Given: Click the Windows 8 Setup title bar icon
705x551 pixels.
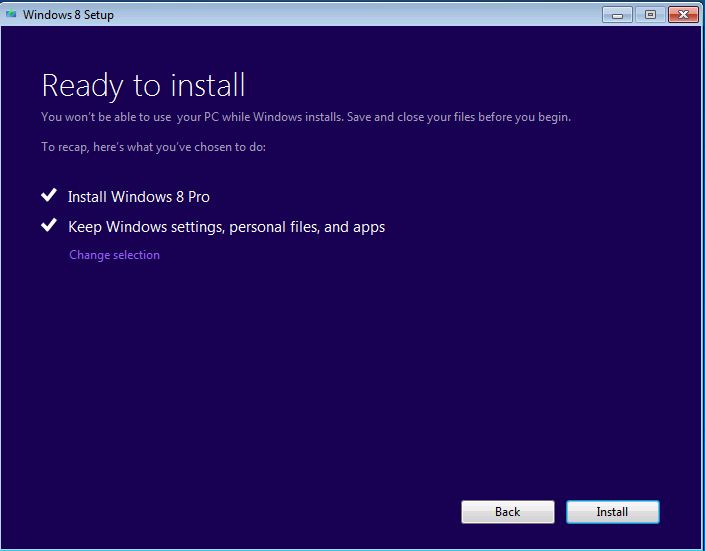Looking at the screenshot, I should pos(11,14).
